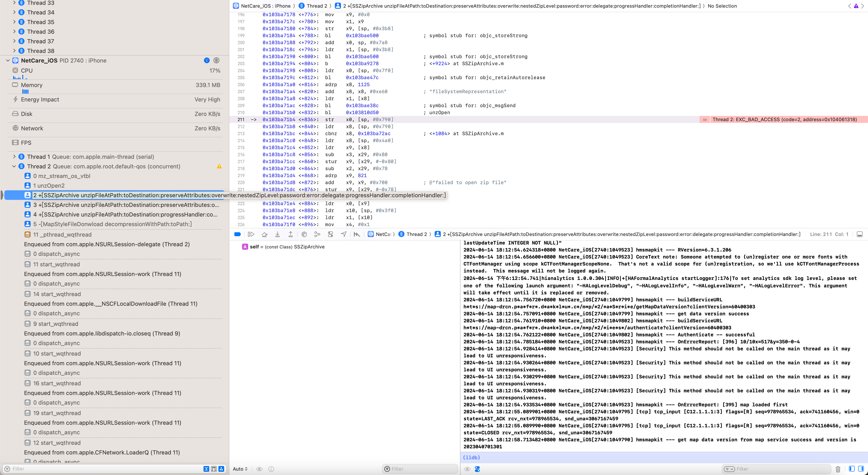Expand Thread 34 disclosure triangle

pos(14,12)
